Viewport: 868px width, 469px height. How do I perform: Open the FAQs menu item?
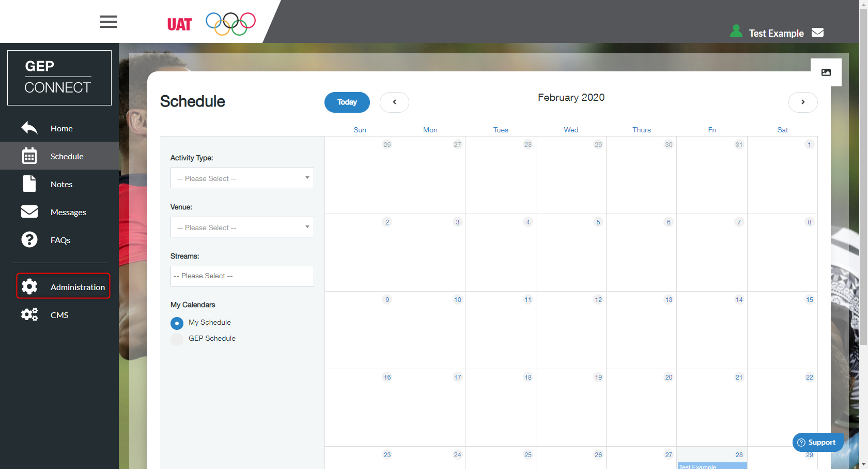click(59, 239)
